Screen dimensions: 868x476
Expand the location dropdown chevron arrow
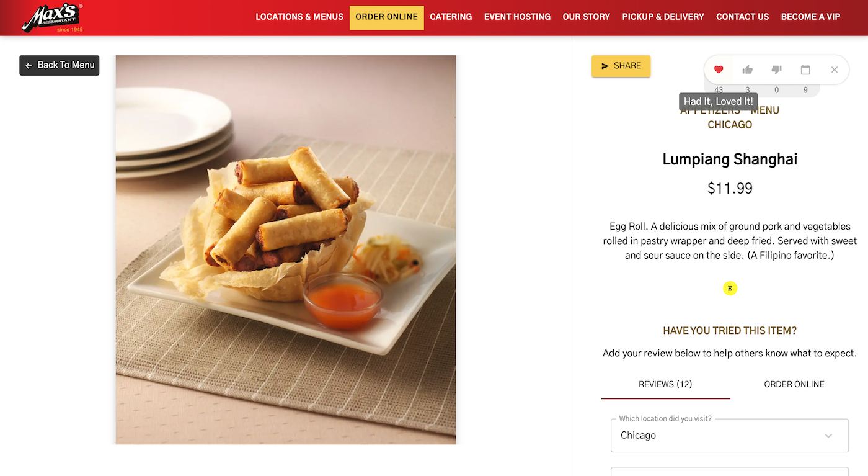tap(828, 436)
